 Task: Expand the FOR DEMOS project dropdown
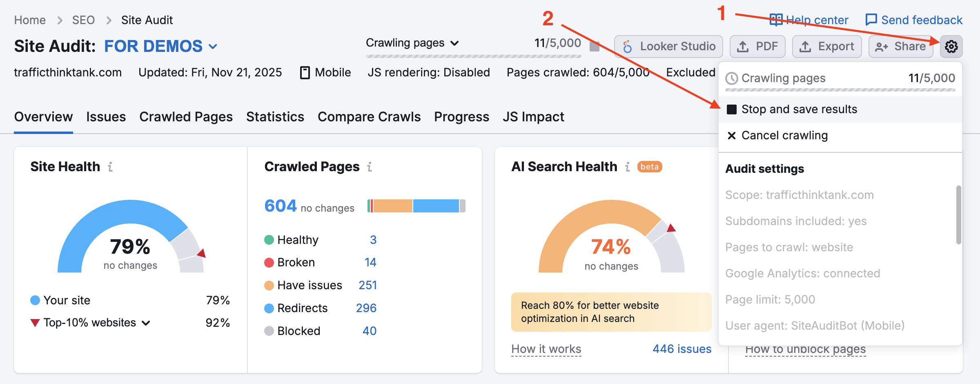click(x=213, y=47)
